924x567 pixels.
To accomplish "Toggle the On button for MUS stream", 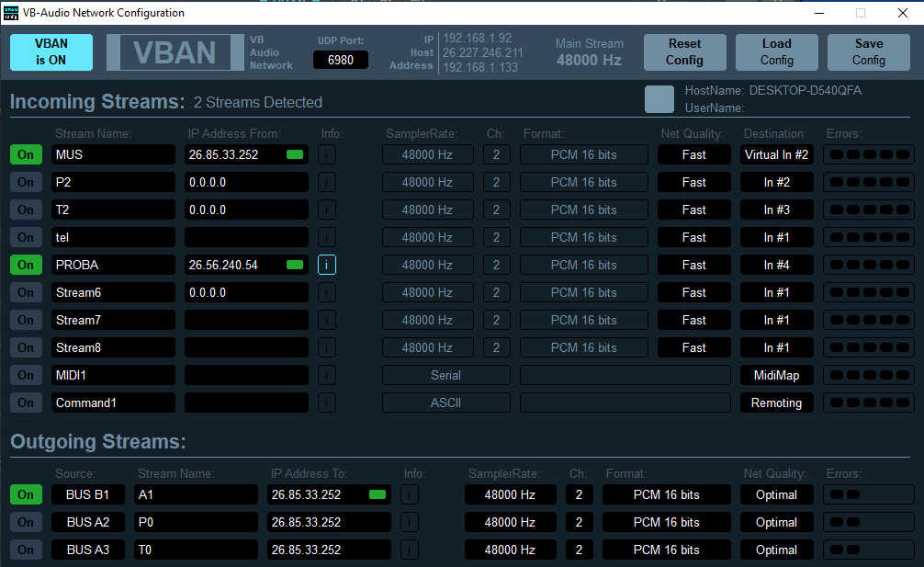I will click(26, 154).
